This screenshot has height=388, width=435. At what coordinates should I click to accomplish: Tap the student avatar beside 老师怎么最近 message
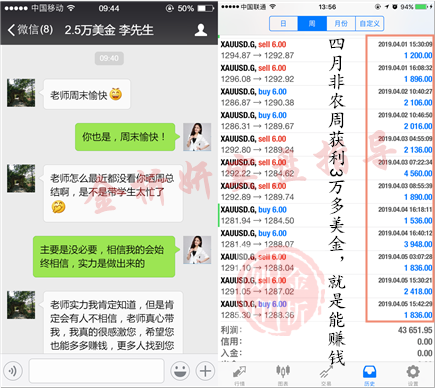tap(21, 178)
